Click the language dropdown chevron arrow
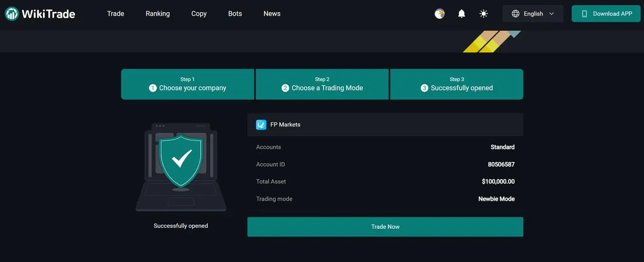This screenshot has width=644, height=262. [x=551, y=14]
